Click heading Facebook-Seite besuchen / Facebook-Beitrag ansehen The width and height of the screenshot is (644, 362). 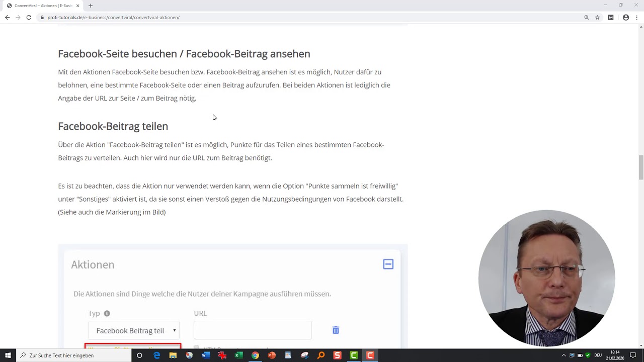pyautogui.click(x=184, y=54)
